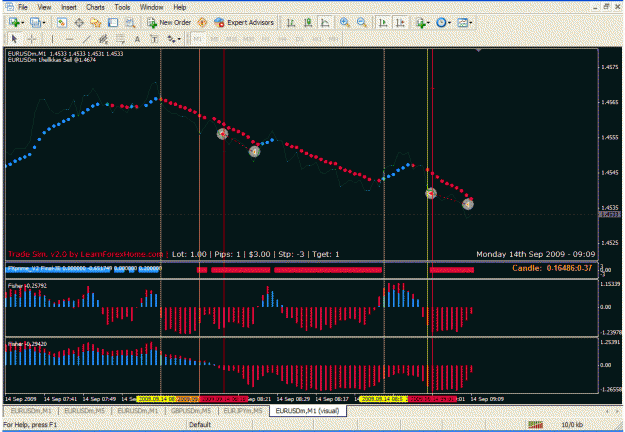Select the Text Label tool
625x432 pixels.
click(154, 39)
